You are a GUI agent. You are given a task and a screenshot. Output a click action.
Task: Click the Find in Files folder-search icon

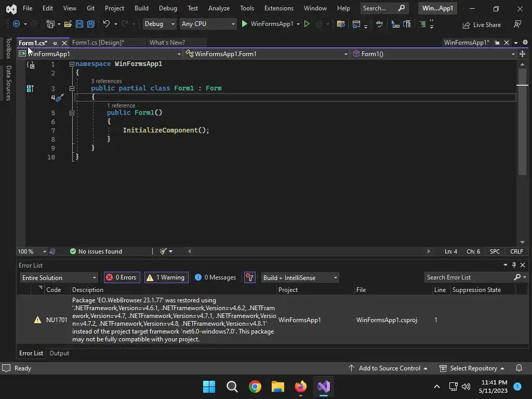pos(341,24)
